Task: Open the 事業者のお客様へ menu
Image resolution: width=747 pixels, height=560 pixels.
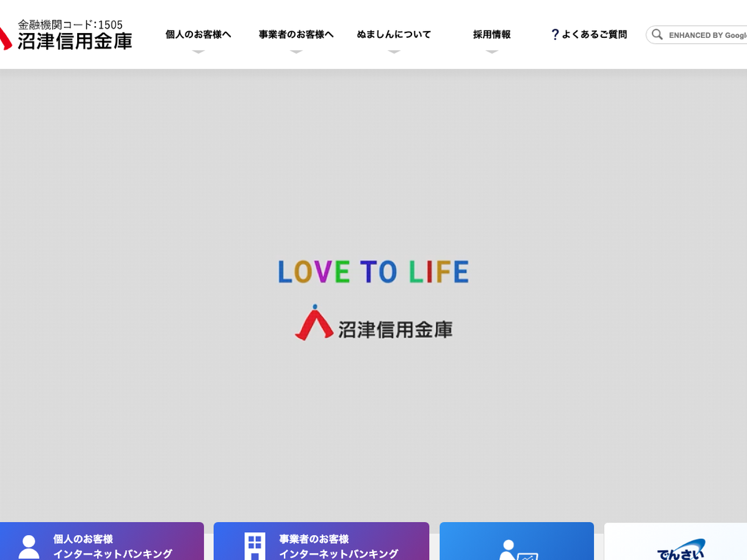Action: [x=296, y=35]
